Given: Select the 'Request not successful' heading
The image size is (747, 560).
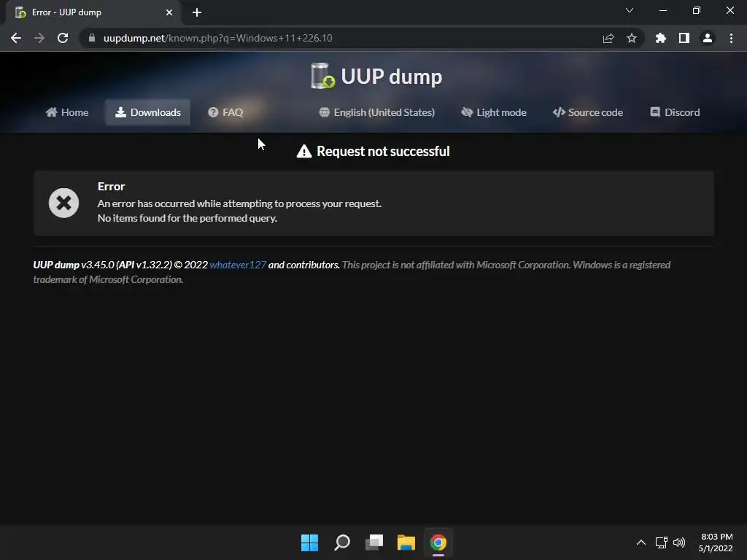Looking at the screenshot, I should coord(383,152).
